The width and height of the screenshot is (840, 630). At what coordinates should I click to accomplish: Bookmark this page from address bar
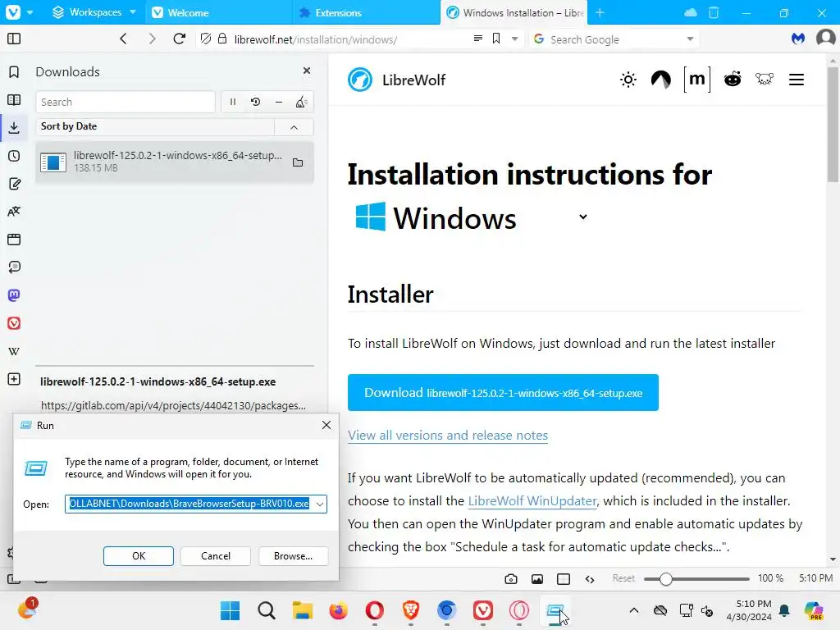pos(496,39)
